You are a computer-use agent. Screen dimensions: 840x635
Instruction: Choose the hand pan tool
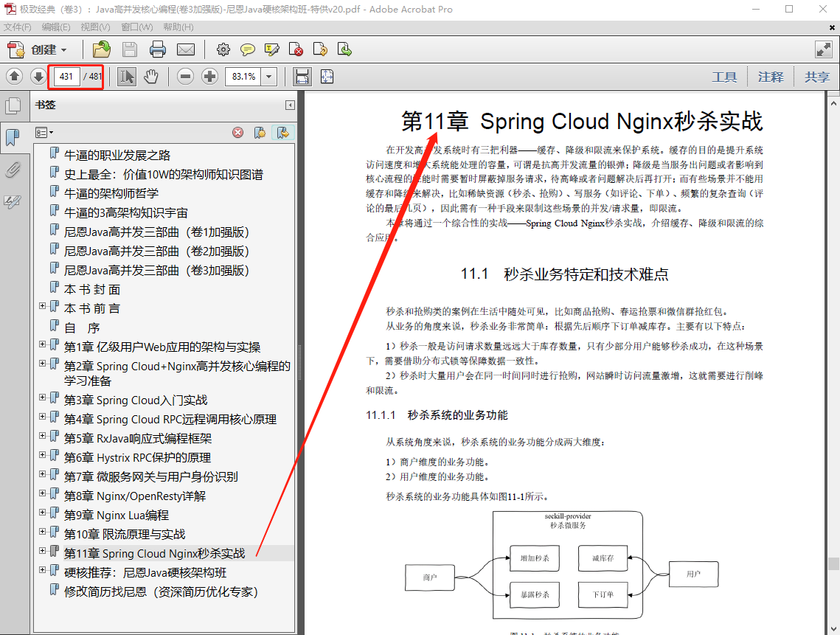(151, 77)
